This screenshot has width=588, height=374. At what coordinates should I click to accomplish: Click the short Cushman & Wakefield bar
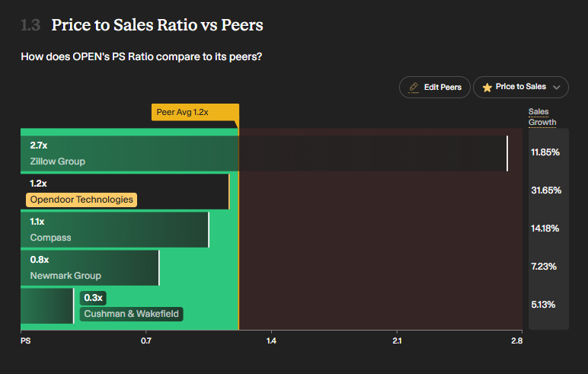(x=47, y=305)
